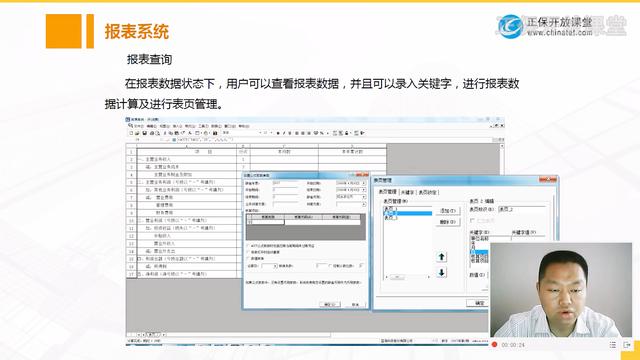The height and width of the screenshot is (360, 640).
Task: Select the highlighted keyword list entry
Action: click(479, 253)
